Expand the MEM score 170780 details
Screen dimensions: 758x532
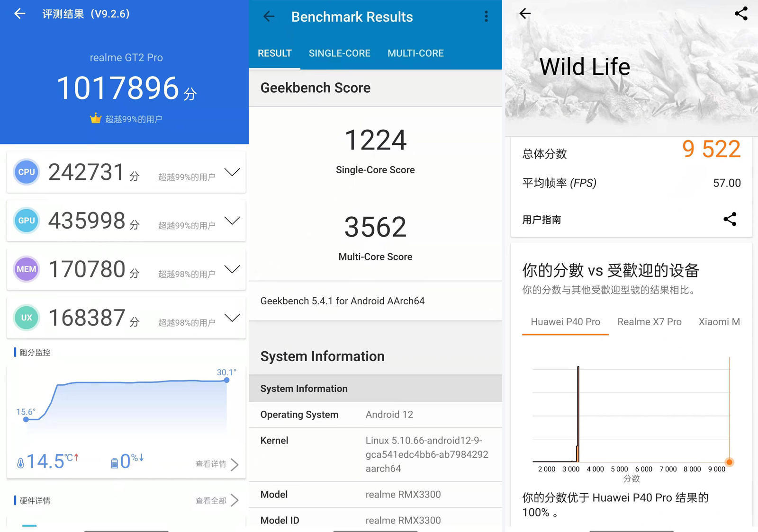coord(232,269)
